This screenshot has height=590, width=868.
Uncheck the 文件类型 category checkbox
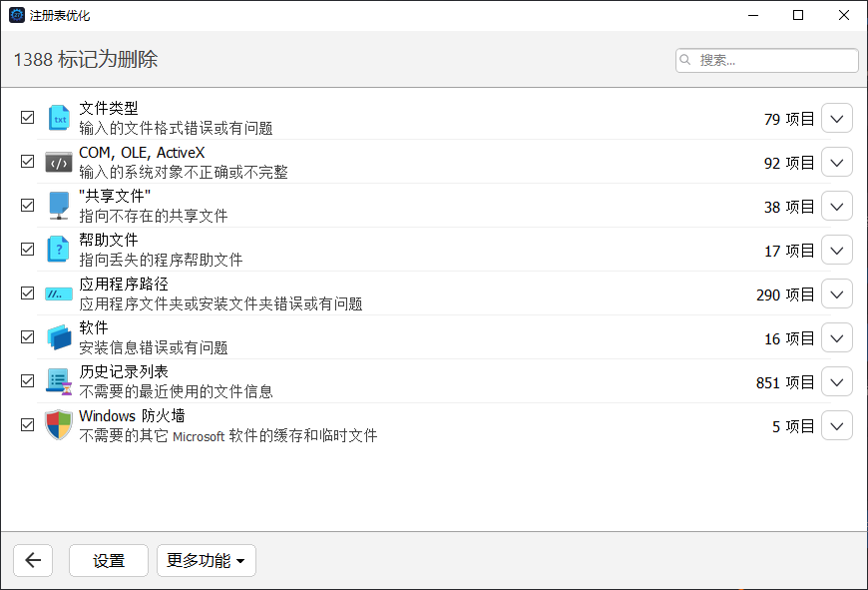point(27,117)
